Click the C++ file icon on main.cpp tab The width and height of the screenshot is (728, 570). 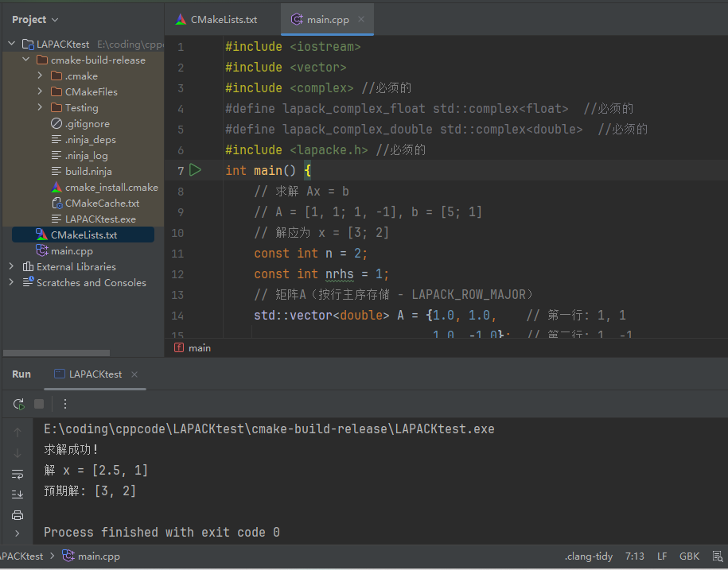click(297, 20)
